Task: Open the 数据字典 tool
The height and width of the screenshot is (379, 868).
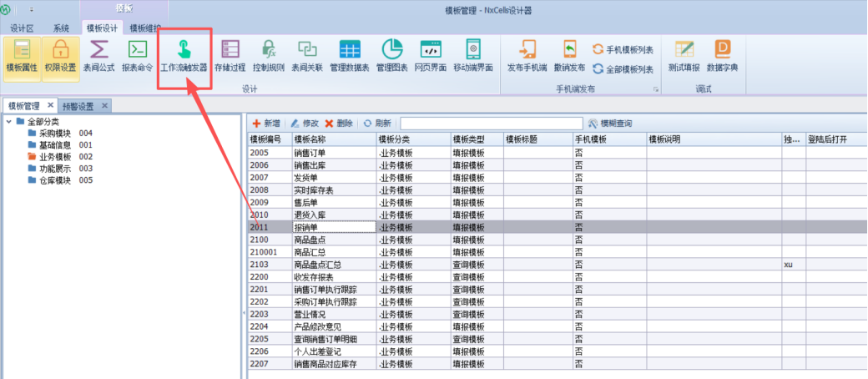Action: (x=722, y=55)
